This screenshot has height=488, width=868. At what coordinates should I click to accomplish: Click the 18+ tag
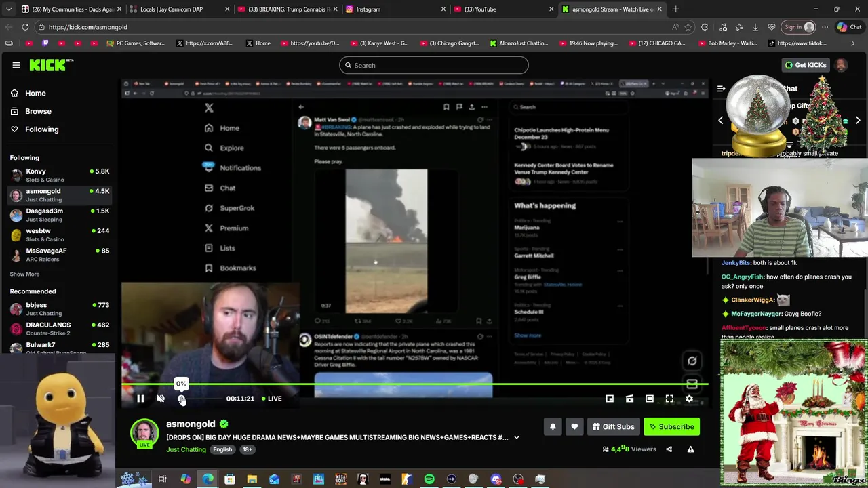coord(248,449)
